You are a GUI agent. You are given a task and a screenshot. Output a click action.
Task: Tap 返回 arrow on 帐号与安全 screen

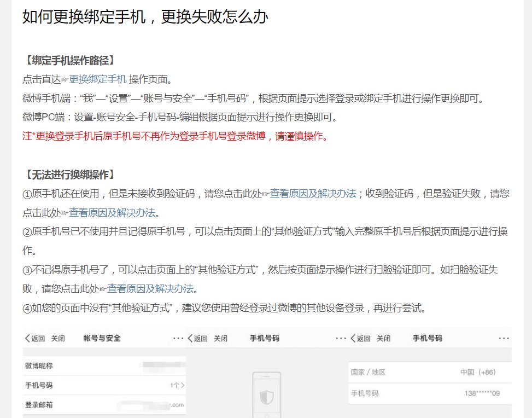click(x=34, y=338)
